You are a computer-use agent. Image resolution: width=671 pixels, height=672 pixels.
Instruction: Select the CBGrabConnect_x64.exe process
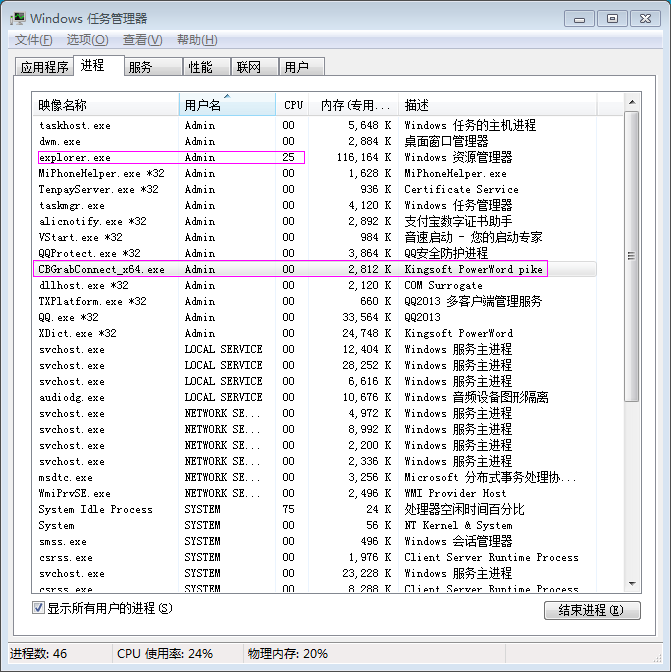[x=101, y=270]
